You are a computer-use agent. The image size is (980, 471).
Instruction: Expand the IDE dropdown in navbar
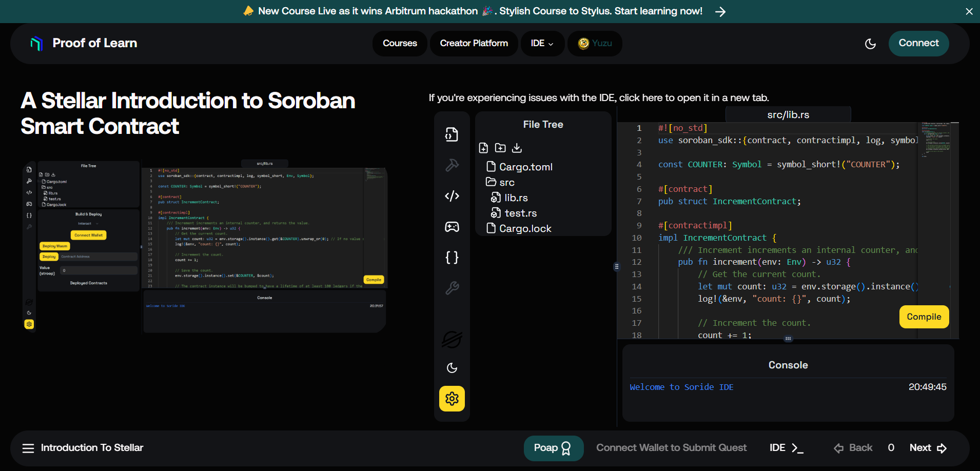pyautogui.click(x=542, y=44)
